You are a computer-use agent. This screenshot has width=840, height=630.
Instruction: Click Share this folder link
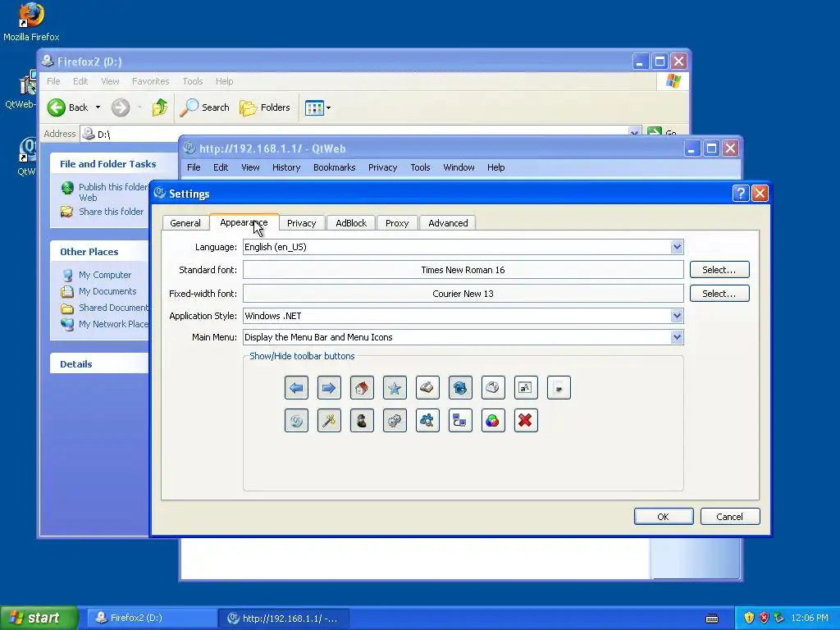click(x=111, y=212)
